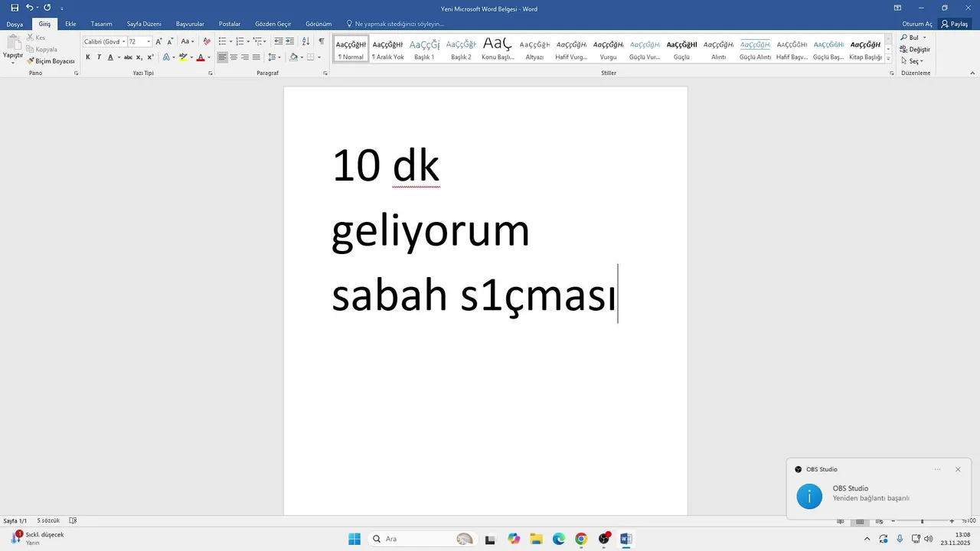Image resolution: width=980 pixels, height=551 pixels.
Task: Click the red font color button
Action: point(201,57)
